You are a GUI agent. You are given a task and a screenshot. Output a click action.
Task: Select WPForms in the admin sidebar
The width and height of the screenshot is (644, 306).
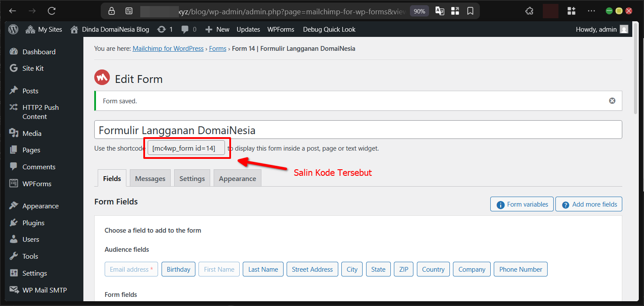pyautogui.click(x=37, y=184)
